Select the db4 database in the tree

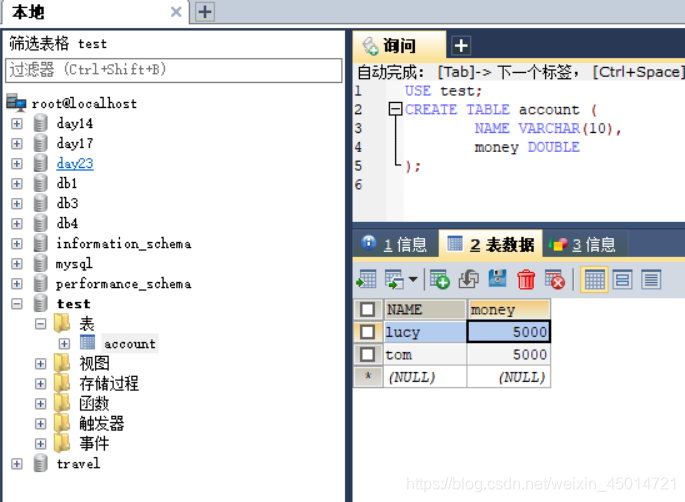(x=67, y=223)
